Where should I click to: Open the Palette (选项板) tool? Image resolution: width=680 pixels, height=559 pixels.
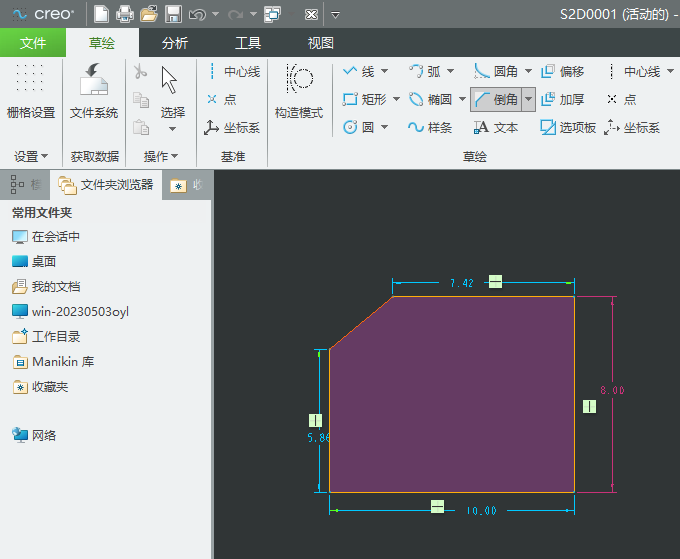pos(568,127)
